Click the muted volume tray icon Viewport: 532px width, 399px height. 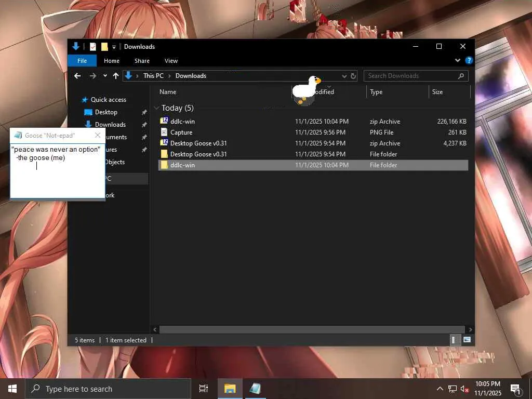click(x=465, y=389)
